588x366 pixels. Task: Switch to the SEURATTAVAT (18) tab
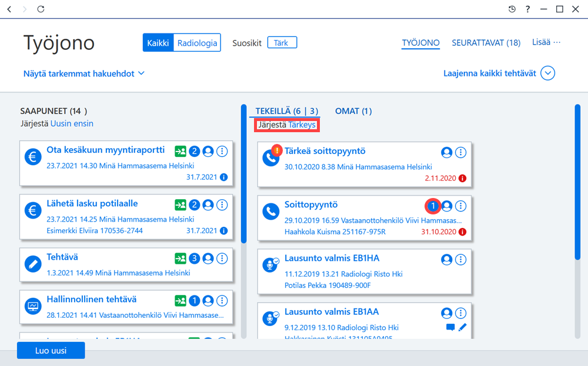(486, 43)
